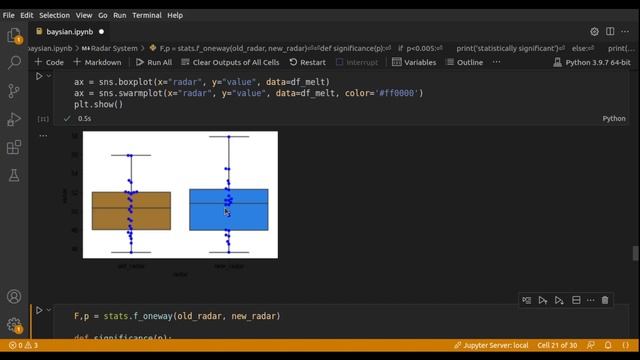Delete the cell with trash icon

[x=605, y=300]
